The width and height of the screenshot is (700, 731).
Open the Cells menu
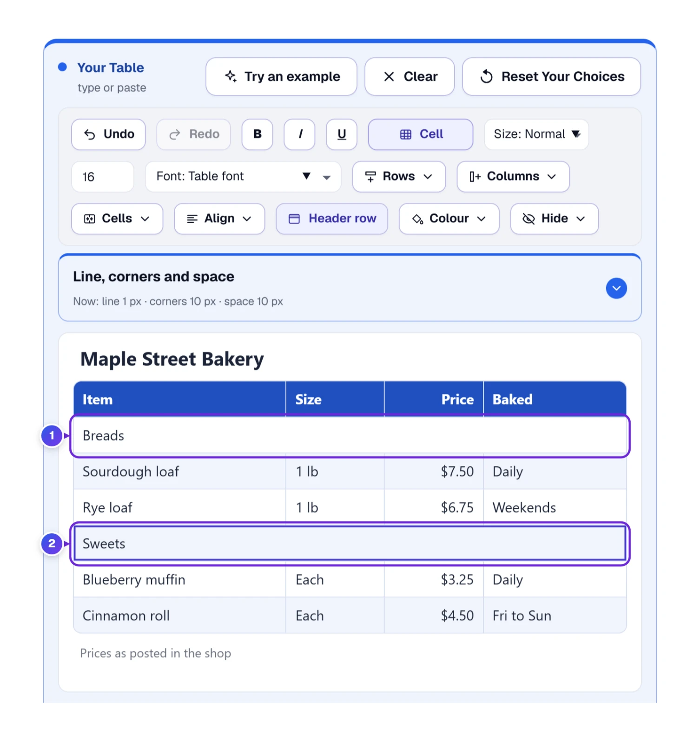coord(117,219)
